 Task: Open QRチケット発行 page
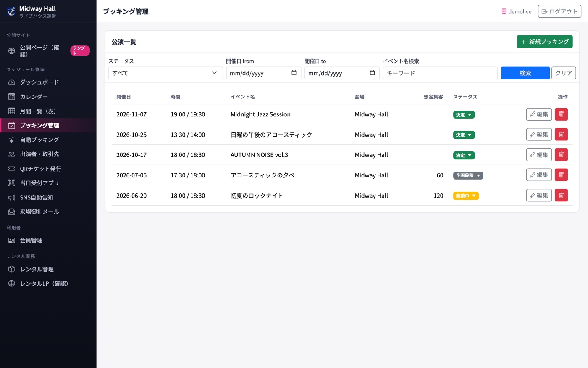point(48,169)
